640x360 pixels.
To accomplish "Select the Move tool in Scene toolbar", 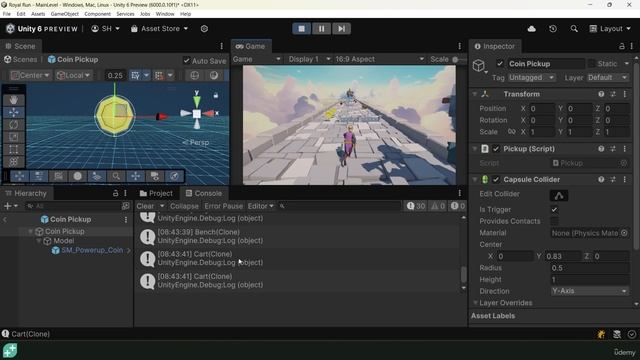I will tap(13, 112).
